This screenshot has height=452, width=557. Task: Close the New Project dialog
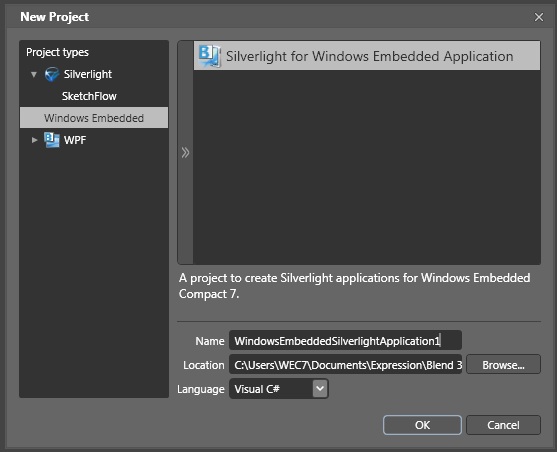[539, 17]
